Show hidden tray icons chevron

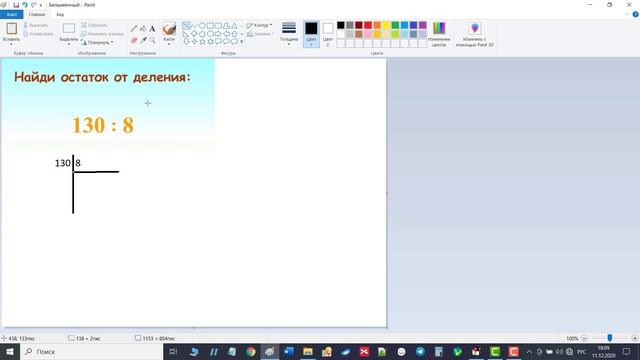point(529,351)
